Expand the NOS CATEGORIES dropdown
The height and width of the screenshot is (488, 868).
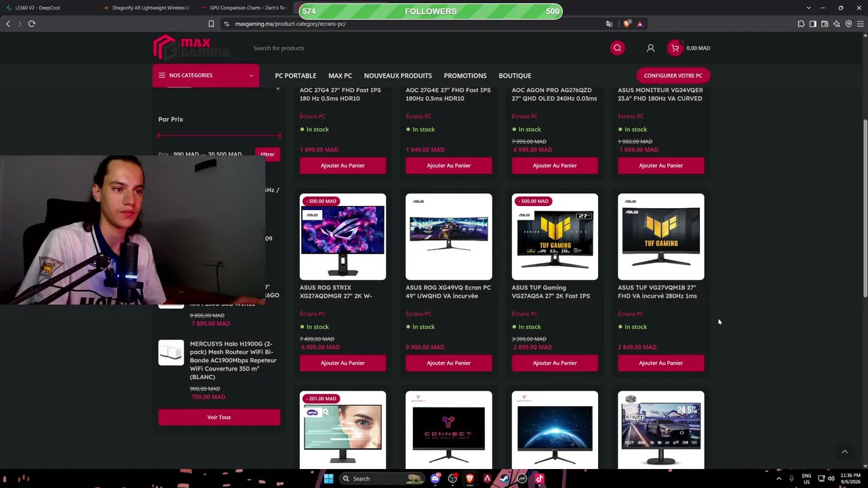(x=205, y=75)
